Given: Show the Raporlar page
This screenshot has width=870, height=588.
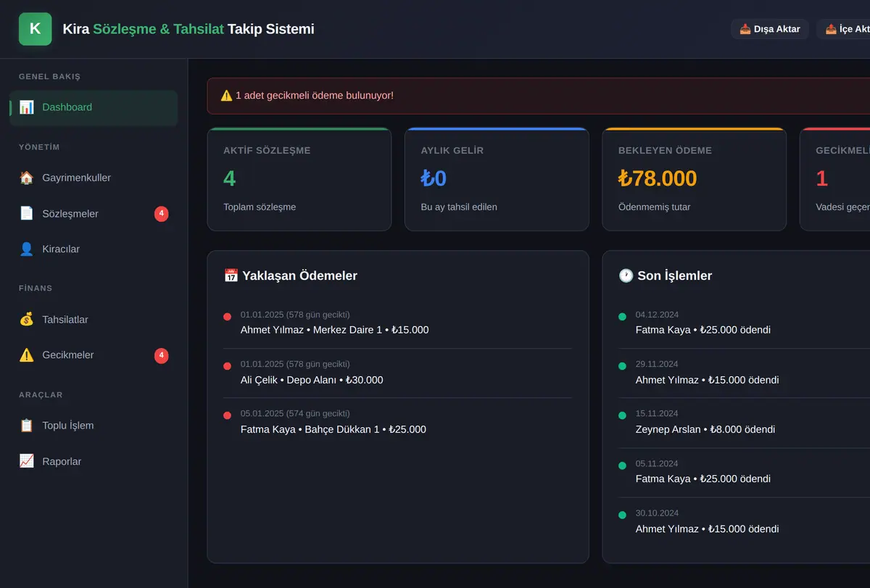Looking at the screenshot, I should pos(94,461).
